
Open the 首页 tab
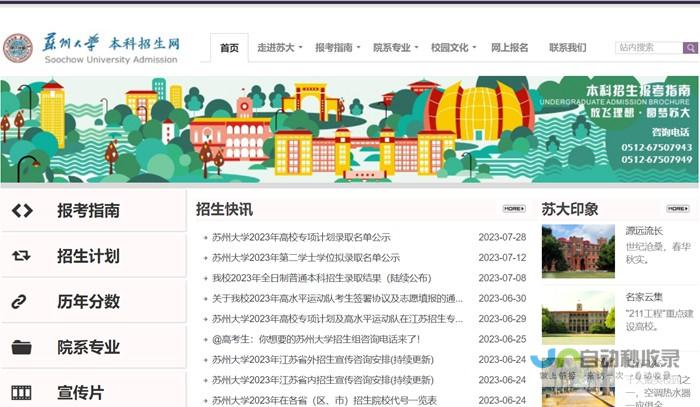229,48
